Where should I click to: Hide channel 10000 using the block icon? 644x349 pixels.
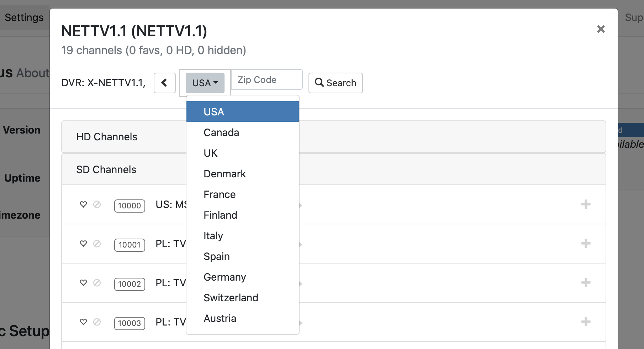pyautogui.click(x=97, y=204)
